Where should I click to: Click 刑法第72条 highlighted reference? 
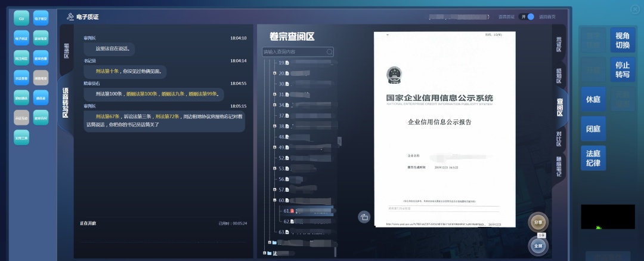click(x=167, y=116)
